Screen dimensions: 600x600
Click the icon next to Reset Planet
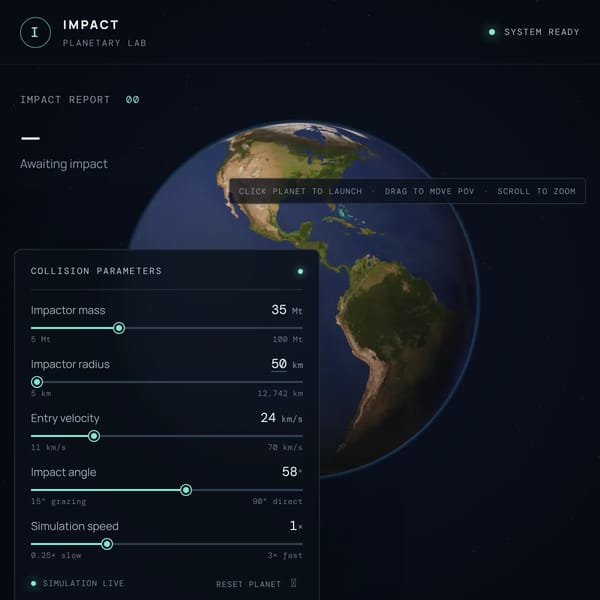click(x=293, y=583)
